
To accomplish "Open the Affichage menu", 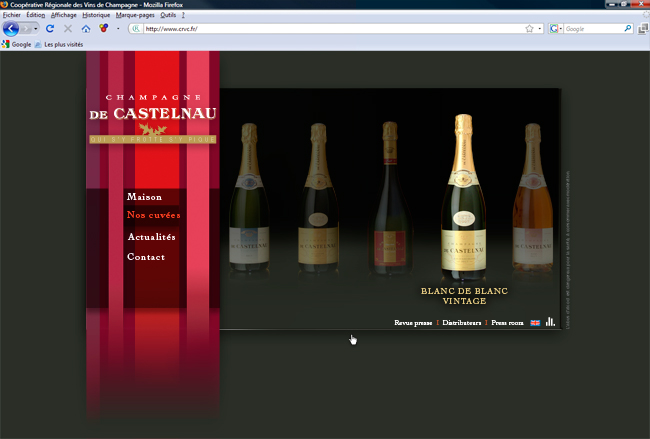I will pyautogui.click(x=63, y=15).
